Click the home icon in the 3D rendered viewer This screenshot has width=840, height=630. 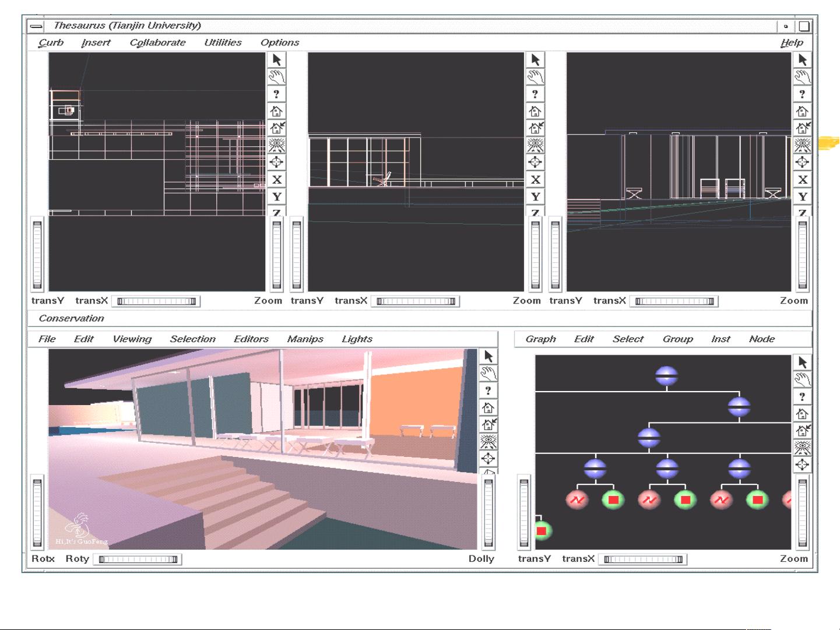488,408
